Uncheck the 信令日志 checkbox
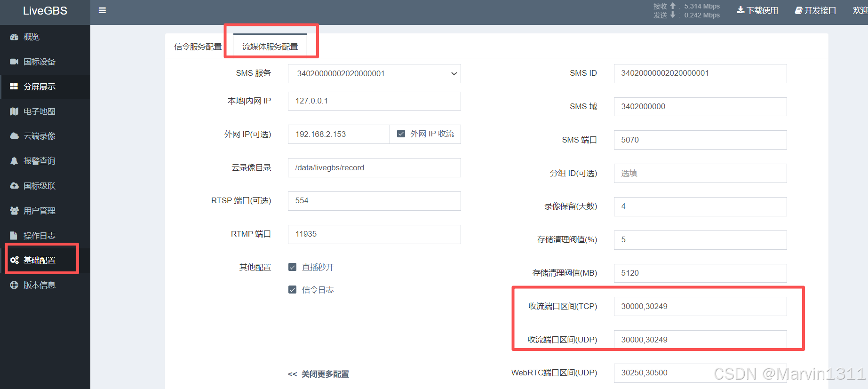The height and width of the screenshot is (389, 868). click(x=293, y=290)
